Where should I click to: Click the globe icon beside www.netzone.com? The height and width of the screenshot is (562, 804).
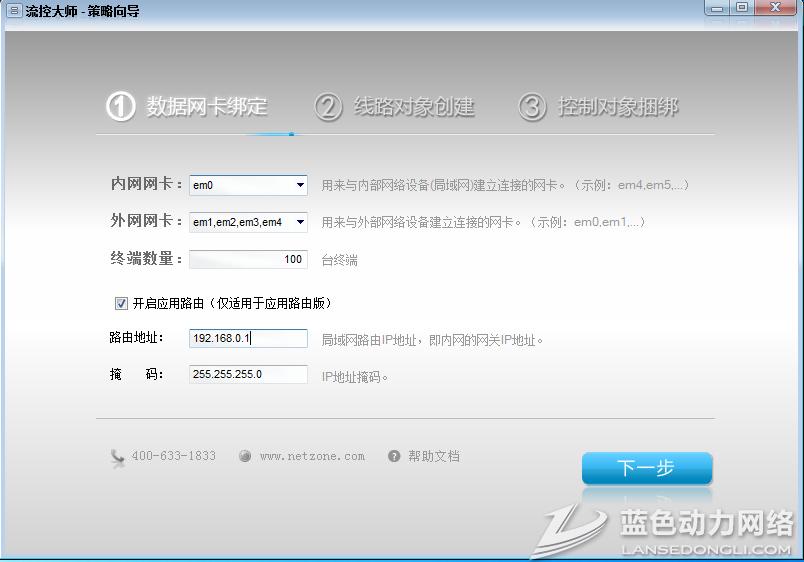(245, 456)
